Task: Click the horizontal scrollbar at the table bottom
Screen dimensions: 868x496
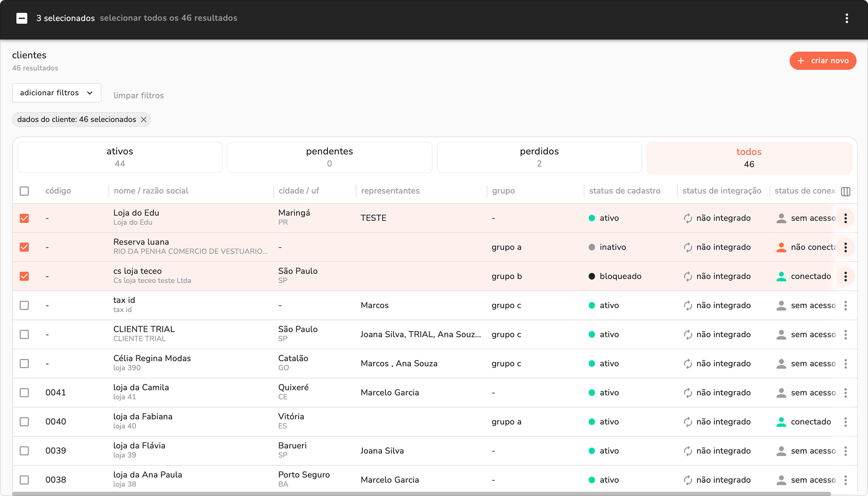Action: (x=422, y=494)
